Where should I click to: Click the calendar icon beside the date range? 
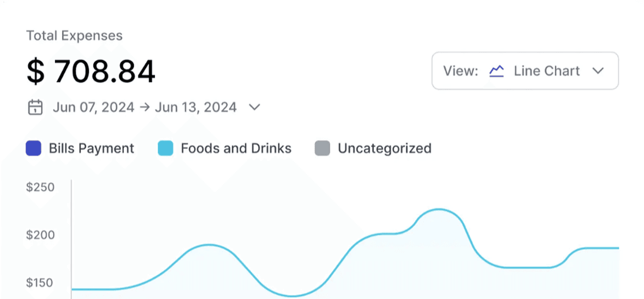point(36,108)
